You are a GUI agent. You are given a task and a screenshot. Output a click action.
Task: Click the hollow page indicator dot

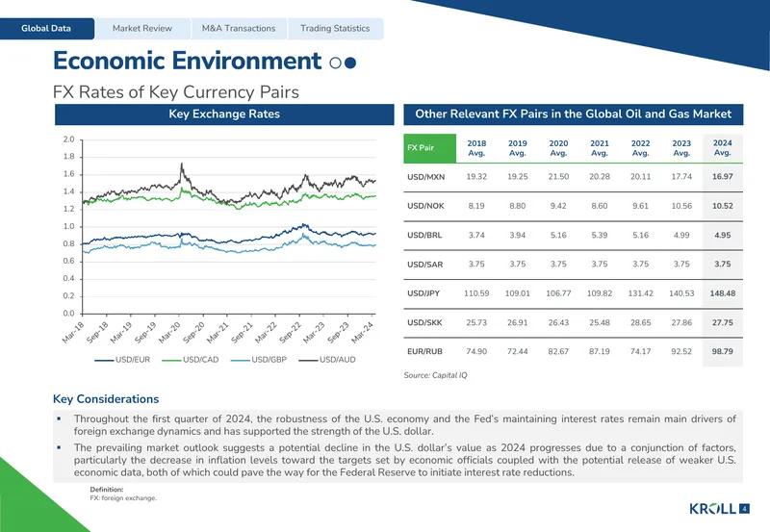[335, 63]
